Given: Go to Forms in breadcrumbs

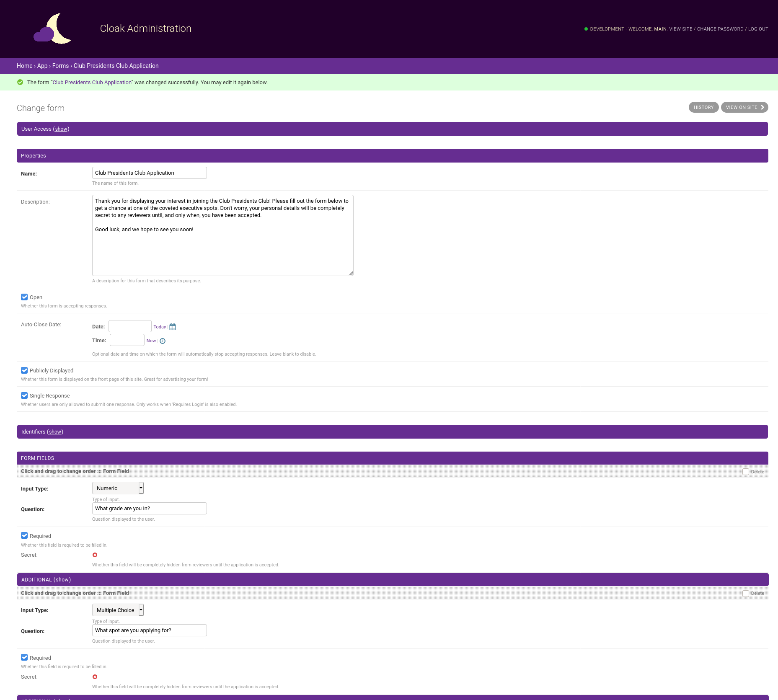Looking at the screenshot, I should (x=60, y=66).
